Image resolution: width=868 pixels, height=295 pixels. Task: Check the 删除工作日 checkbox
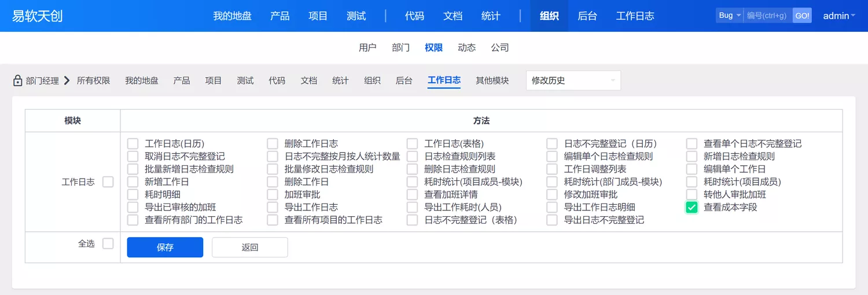click(273, 182)
